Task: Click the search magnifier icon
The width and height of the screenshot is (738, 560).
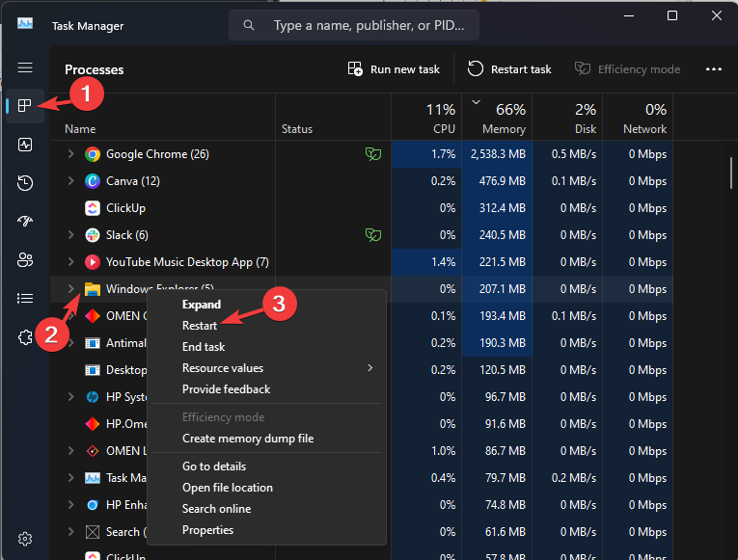Action: coord(249,25)
